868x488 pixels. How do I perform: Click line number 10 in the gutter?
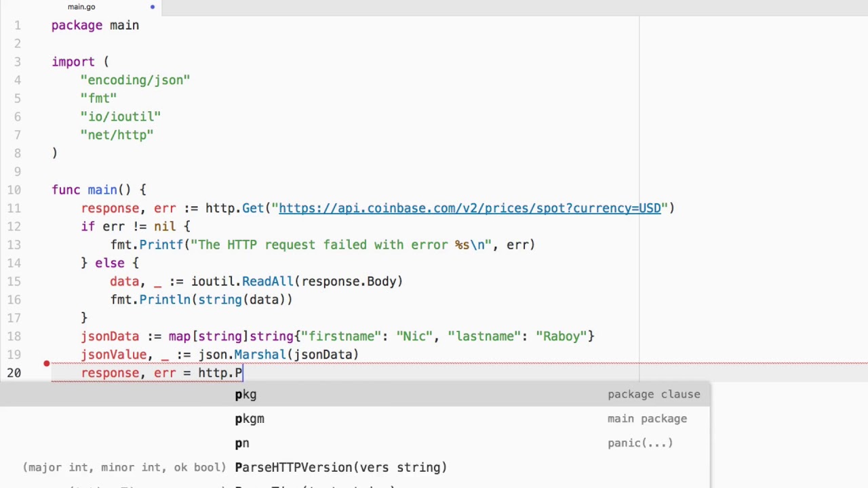pyautogui.click(x=14, y=190)
